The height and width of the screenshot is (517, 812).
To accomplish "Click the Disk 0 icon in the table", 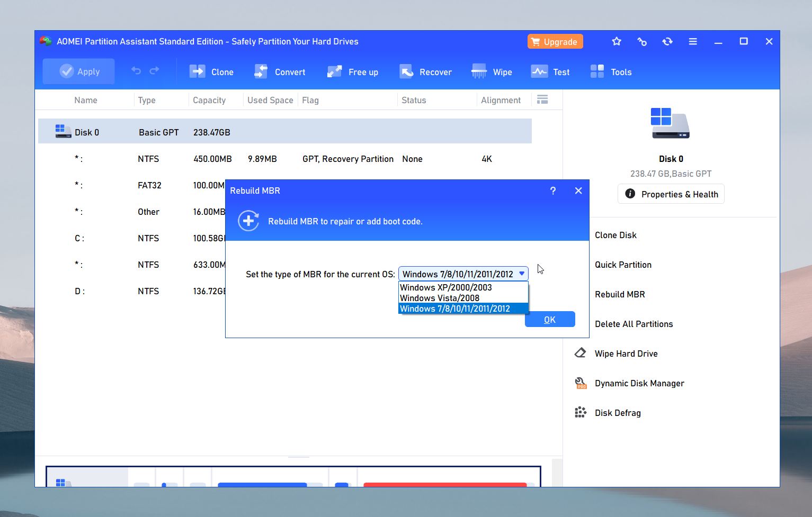I will pyautogui.click(x=63, y=131).
